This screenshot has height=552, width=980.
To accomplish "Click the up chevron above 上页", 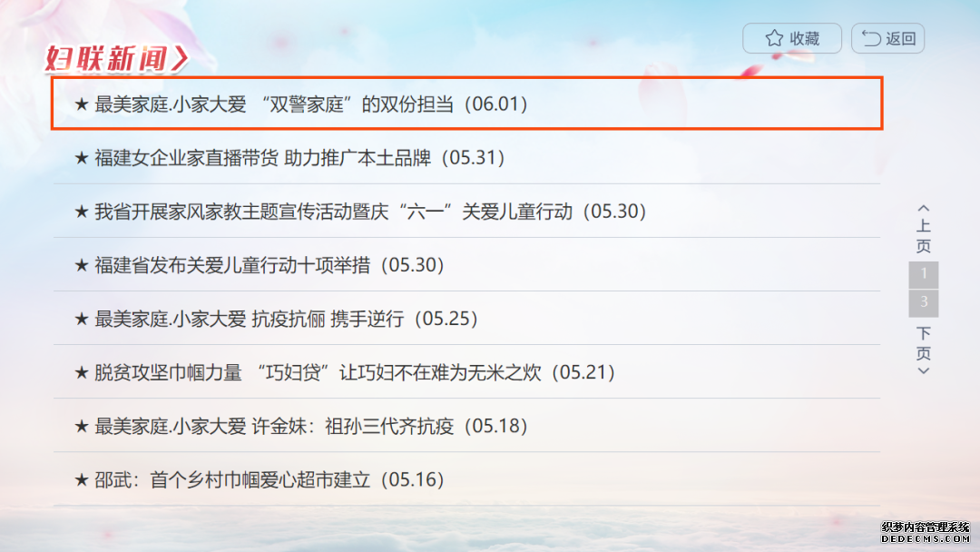I will point(924,208).
